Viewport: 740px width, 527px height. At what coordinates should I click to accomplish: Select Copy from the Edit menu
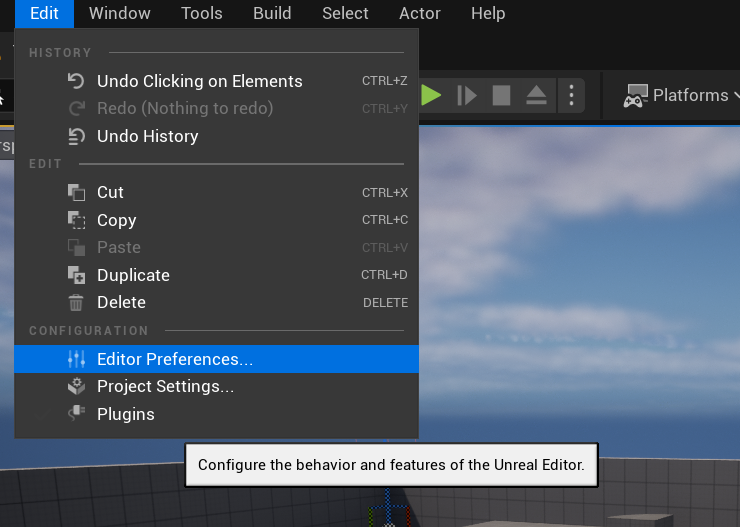116,220
